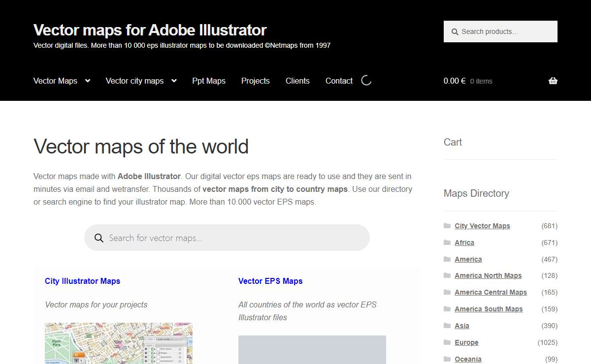Click folder icon beside Africa

pos(447,243)
